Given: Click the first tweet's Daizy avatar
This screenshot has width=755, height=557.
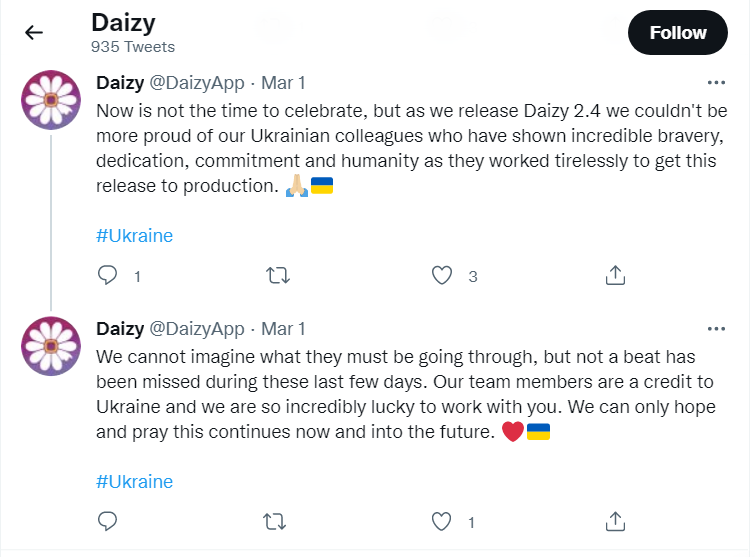Looking at the screenshot, I should [x=50, y=100].
